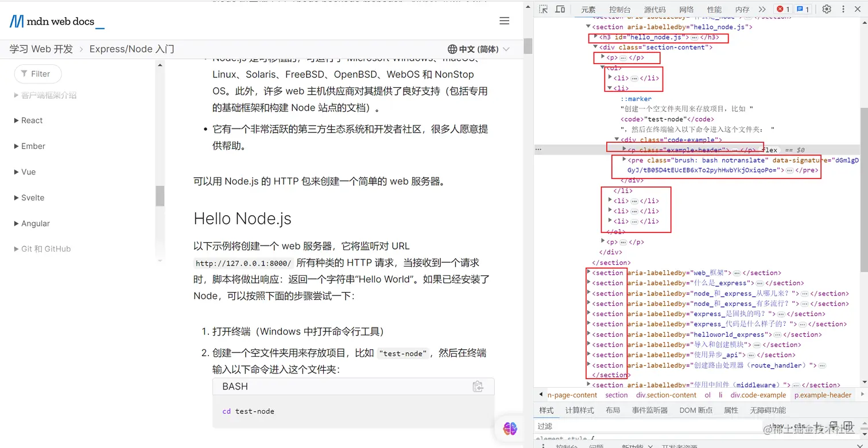Click the 过滤 styles filter input
The height and width of the screenshot is (448, 868).
[x=649, y=426]
